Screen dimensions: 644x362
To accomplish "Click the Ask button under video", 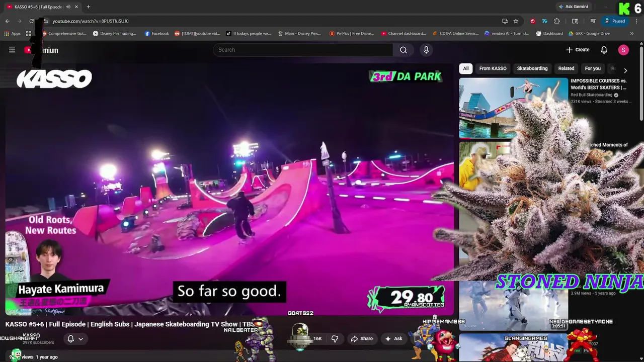I will tap(393, 339).
